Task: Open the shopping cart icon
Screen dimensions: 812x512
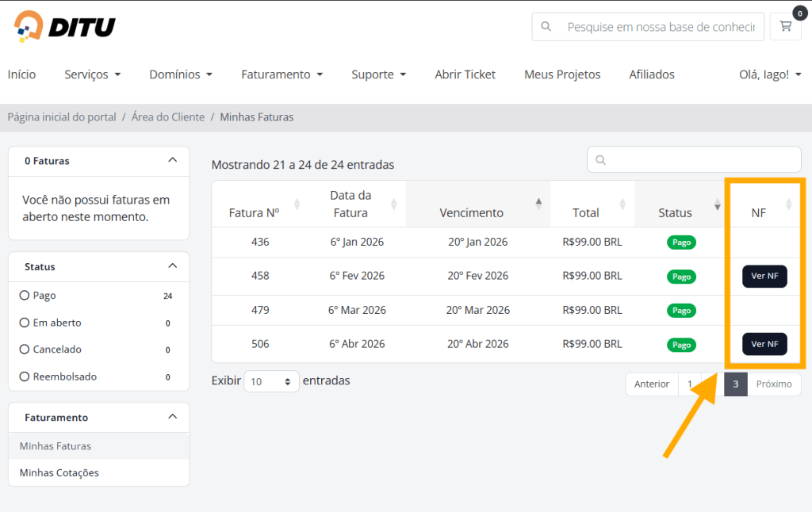Action: (x=786, y=26)
